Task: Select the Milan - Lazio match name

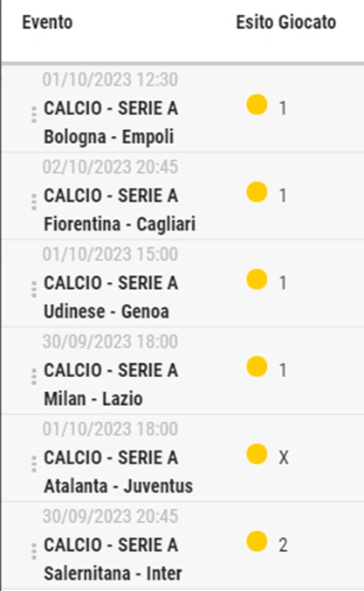Action: click(x=93, y=399)
